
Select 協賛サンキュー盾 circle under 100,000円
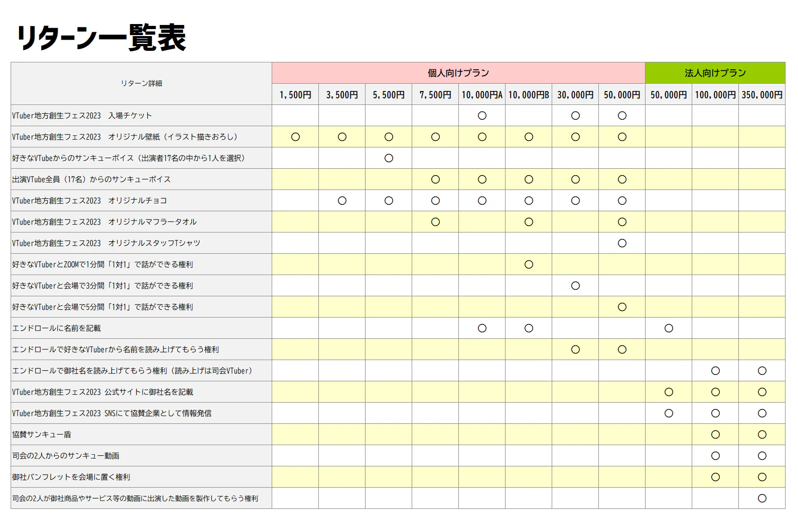click(x=715, y=434)
